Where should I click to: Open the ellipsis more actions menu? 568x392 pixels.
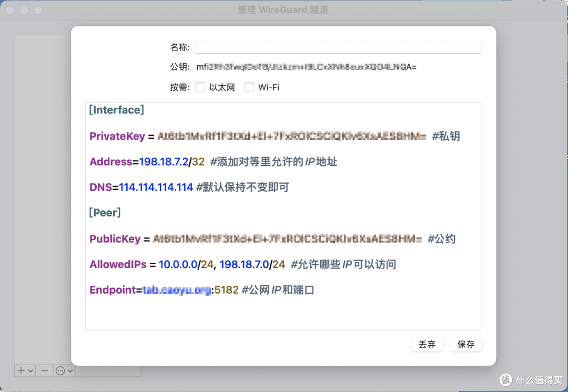click(64, 370)
